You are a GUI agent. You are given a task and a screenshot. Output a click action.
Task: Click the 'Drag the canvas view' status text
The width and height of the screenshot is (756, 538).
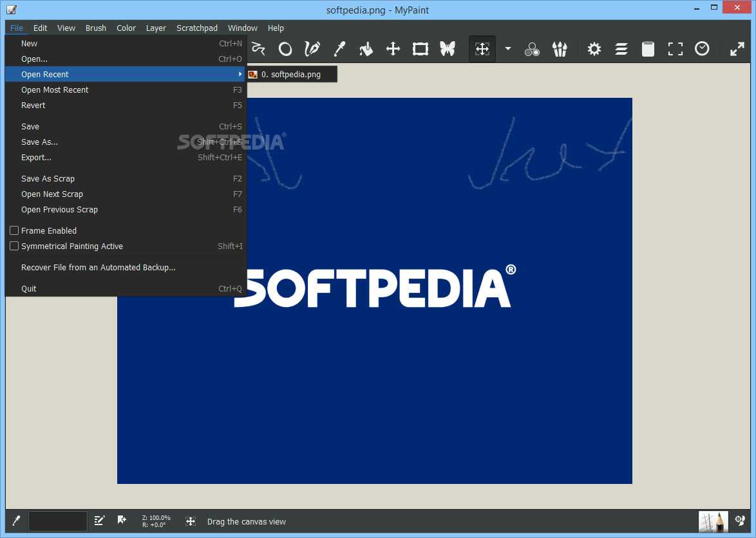(x=247, y=522)
